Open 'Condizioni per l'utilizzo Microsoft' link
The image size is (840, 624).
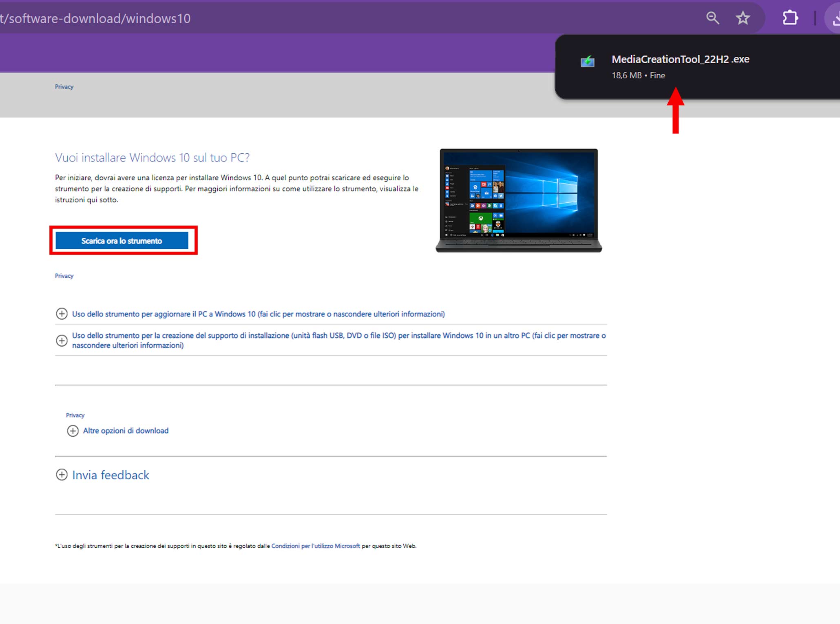pos(316,546)
